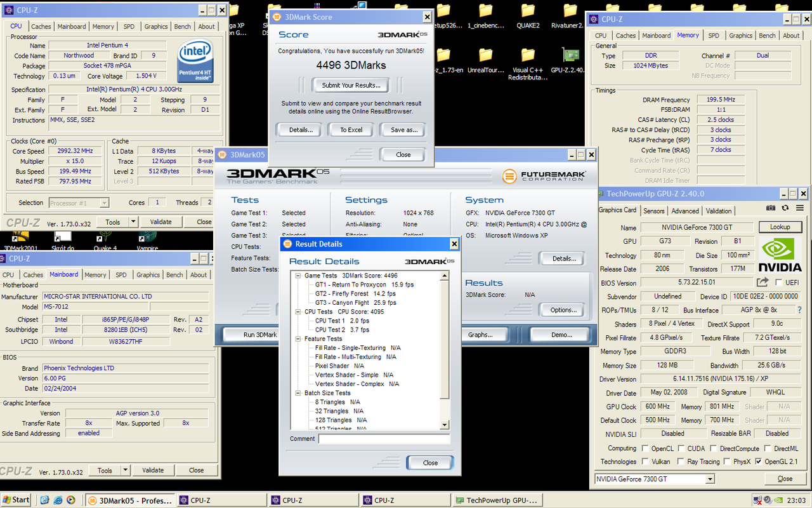Toggle the DirectML checkbox
This screenshot has height=508, width=812.
[x=768, y=448]
